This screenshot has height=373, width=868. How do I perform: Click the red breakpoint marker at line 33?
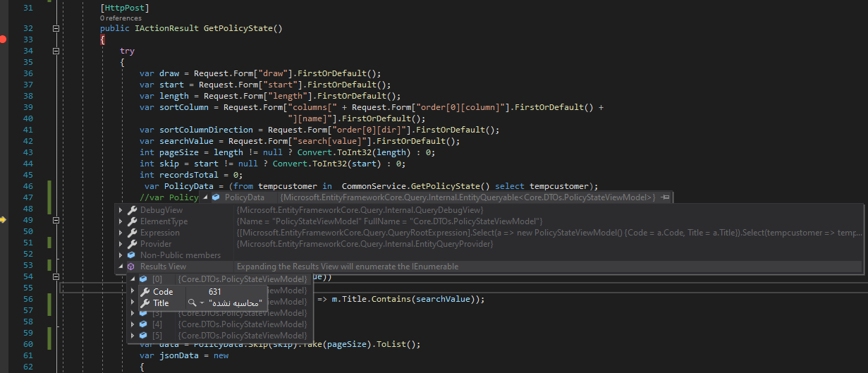3,39
